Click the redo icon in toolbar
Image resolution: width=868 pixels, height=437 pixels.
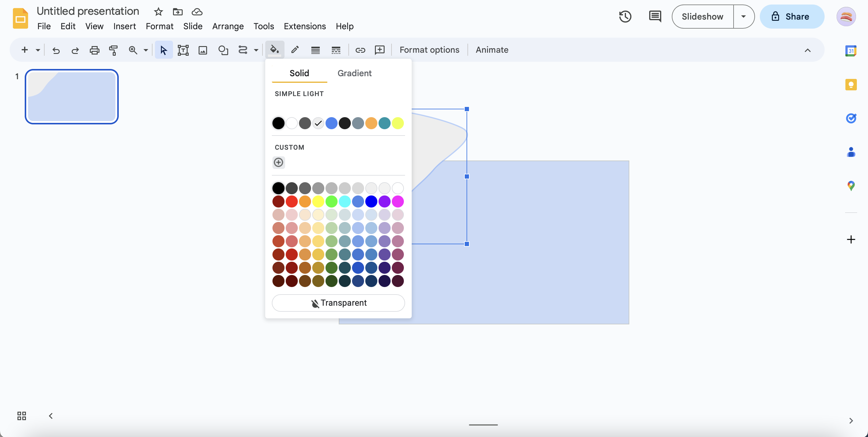click(x=74, y=50)
